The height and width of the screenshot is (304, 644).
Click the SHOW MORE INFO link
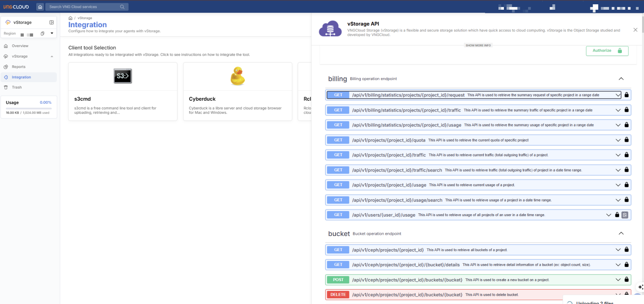478,45
